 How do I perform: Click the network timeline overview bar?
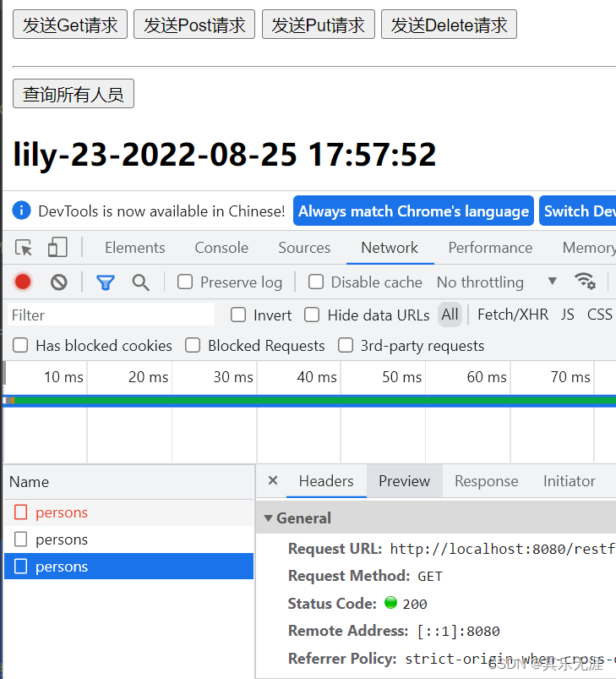[309, 401]
